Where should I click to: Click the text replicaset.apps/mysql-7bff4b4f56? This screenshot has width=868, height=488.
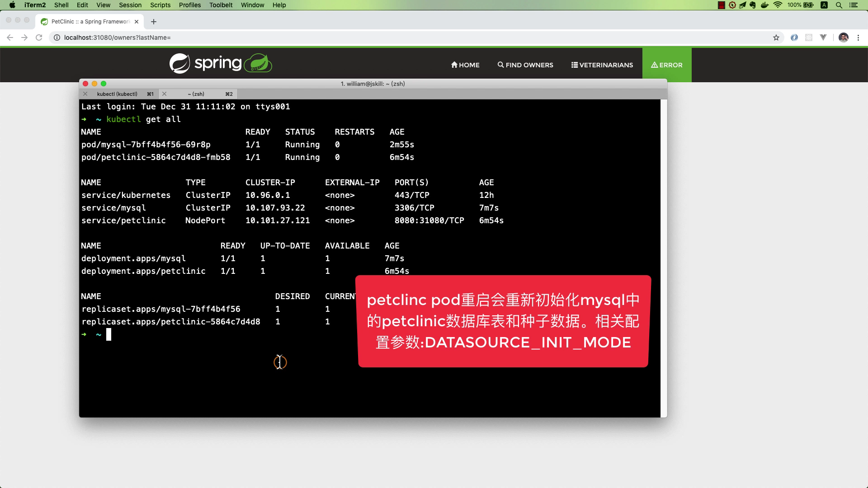[161, 309]
